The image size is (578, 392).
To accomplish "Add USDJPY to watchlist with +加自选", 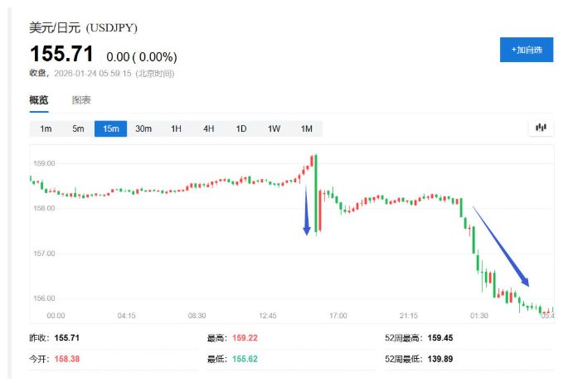I will coord(526,51).
